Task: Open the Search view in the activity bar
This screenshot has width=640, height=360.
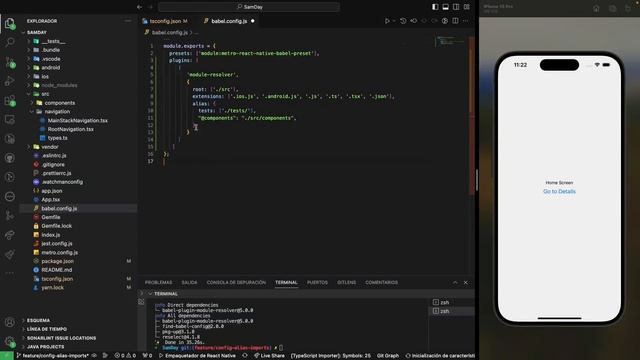Action: (9, 42)
